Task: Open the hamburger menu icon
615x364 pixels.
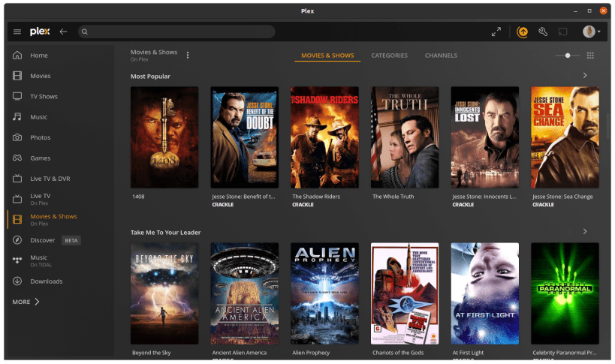Action: click(x=17, y=32)
